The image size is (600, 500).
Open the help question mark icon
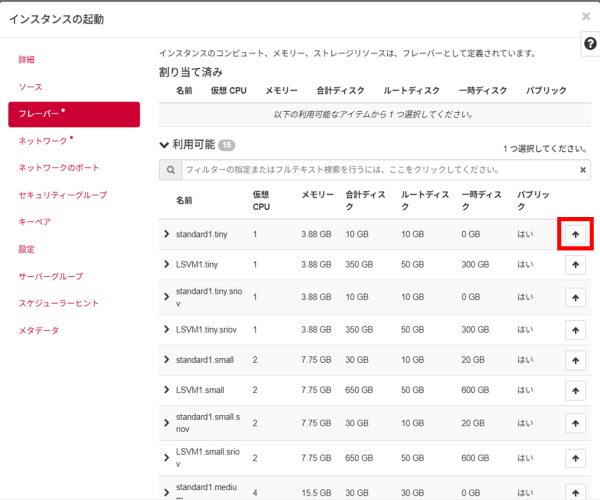click(x=590, y=44)
